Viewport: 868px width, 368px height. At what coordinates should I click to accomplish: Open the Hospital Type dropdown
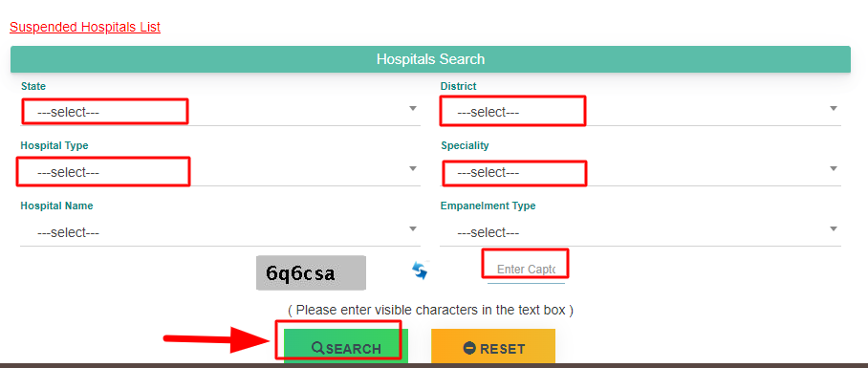click(x=220, y=172)
